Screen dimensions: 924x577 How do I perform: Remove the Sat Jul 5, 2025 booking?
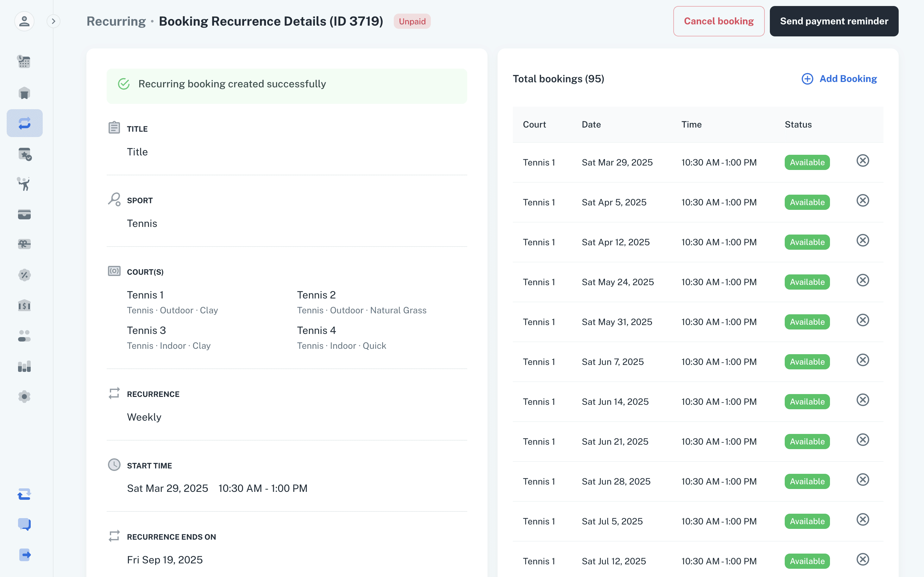[x=863, y=519]
